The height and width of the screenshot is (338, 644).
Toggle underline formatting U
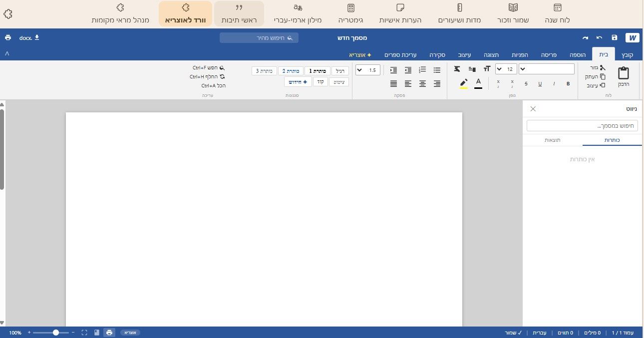pyautogui.click(x=540, y=84)
